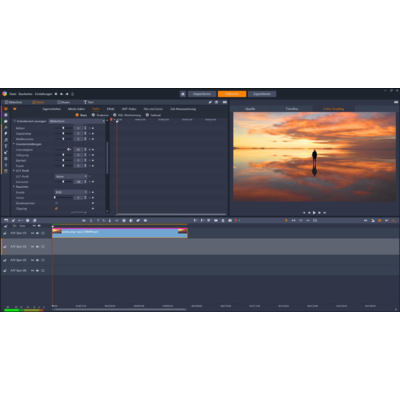
Task: Switch to the Titel tab
Action: point(89,102)
